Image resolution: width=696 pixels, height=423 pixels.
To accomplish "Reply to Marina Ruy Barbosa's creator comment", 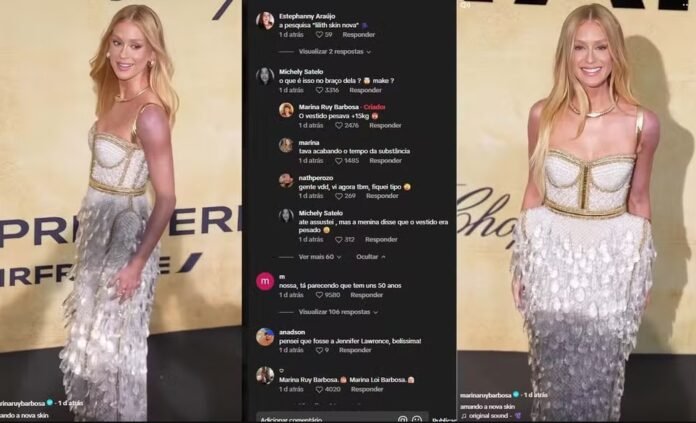I will pyautogui.click(x=385, y=126).
